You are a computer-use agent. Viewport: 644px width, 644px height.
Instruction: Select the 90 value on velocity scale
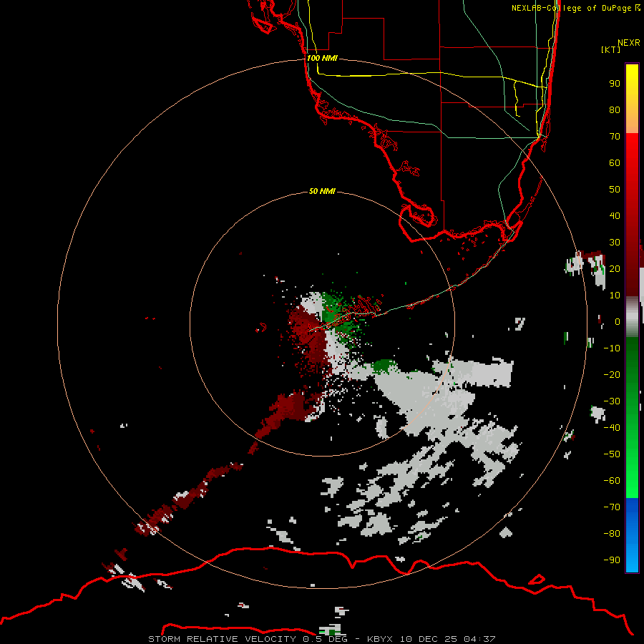pos(615,84)
